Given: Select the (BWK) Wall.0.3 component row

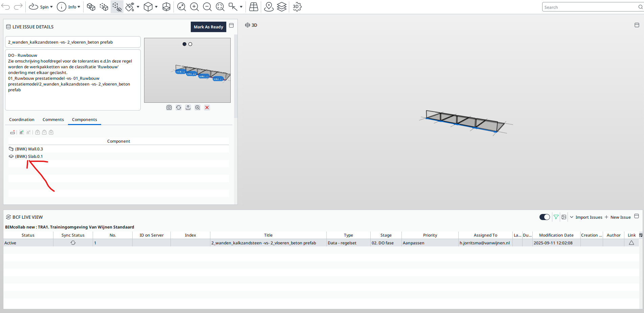Looking at the screenshot, I should click(x=119, y=149).
